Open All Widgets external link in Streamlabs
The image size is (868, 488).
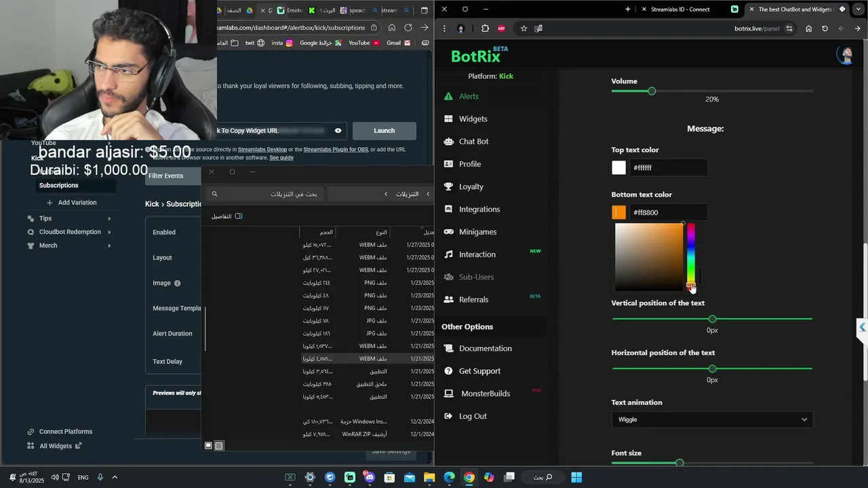(x=55, y=446)
